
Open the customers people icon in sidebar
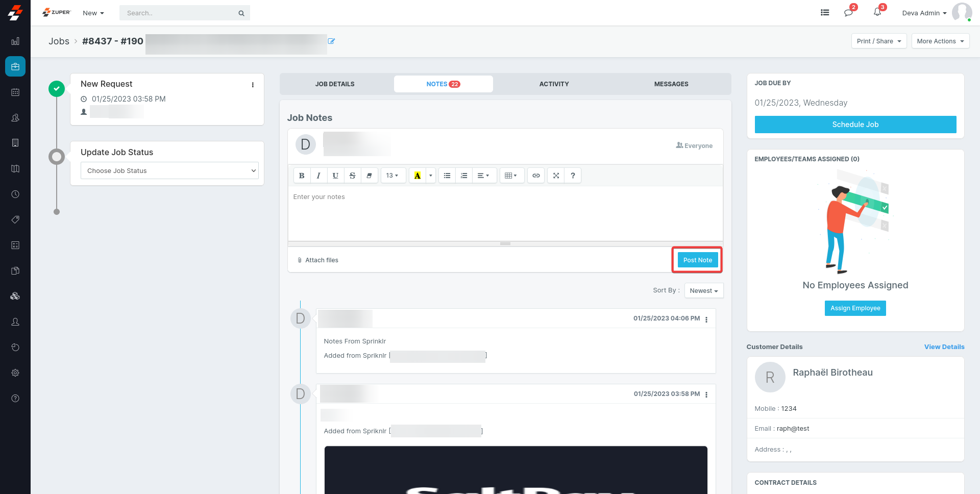pyautogui.click(x=15, y=118)
